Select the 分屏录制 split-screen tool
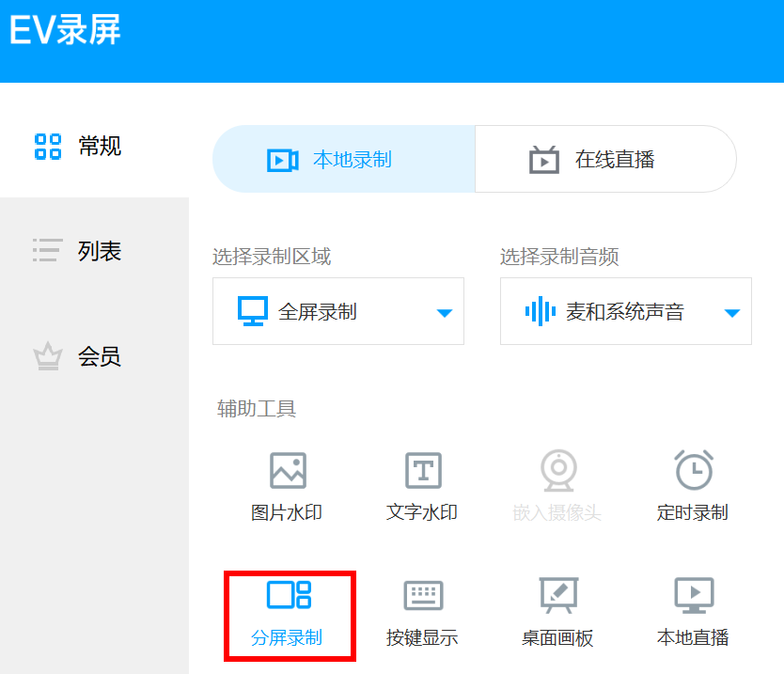Image resolution: width=784 pixels, height=674 pixels. point(288,614)
